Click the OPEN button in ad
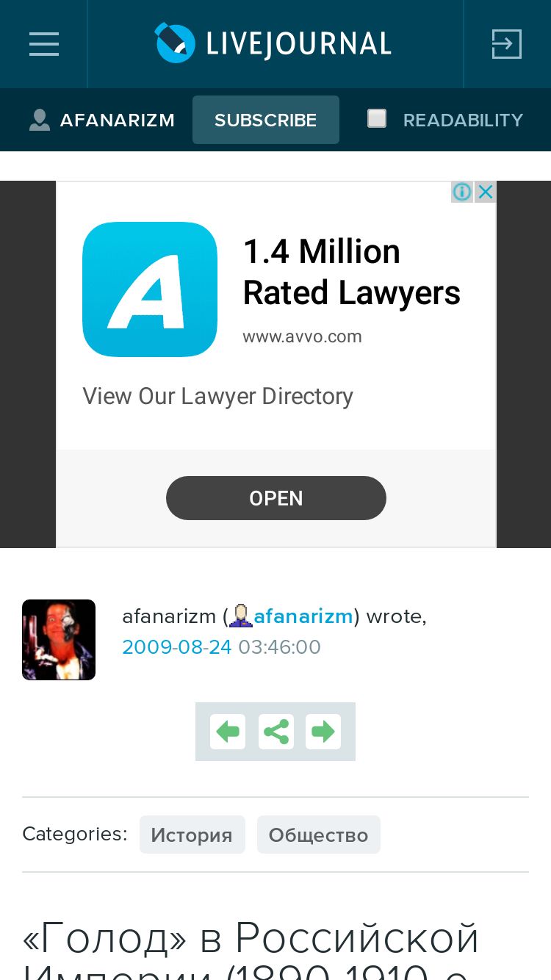Image resolution: width=551 pixels, height=980 pixels. 276,498
